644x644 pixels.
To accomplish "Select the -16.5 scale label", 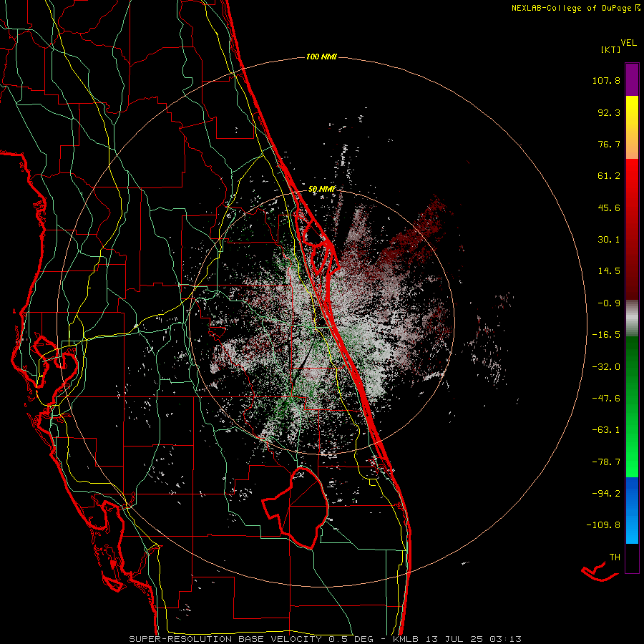I will 606,335.
